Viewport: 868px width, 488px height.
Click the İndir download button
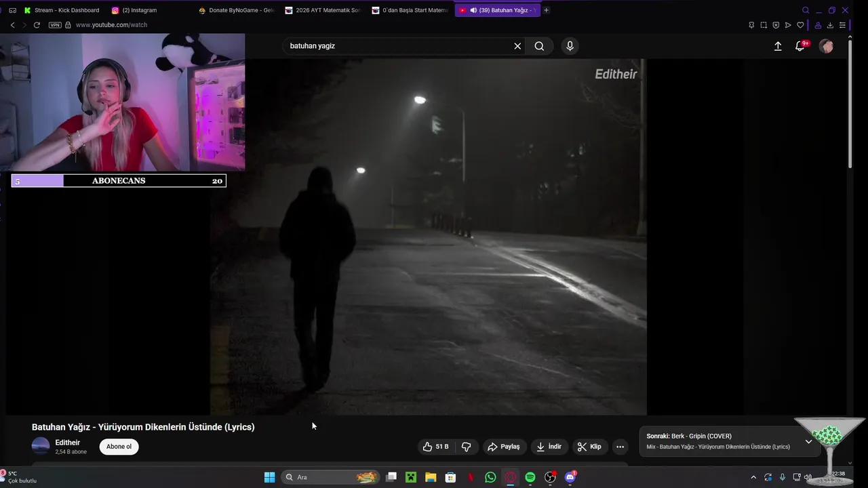pyautogui.click(x=549, y=447)
